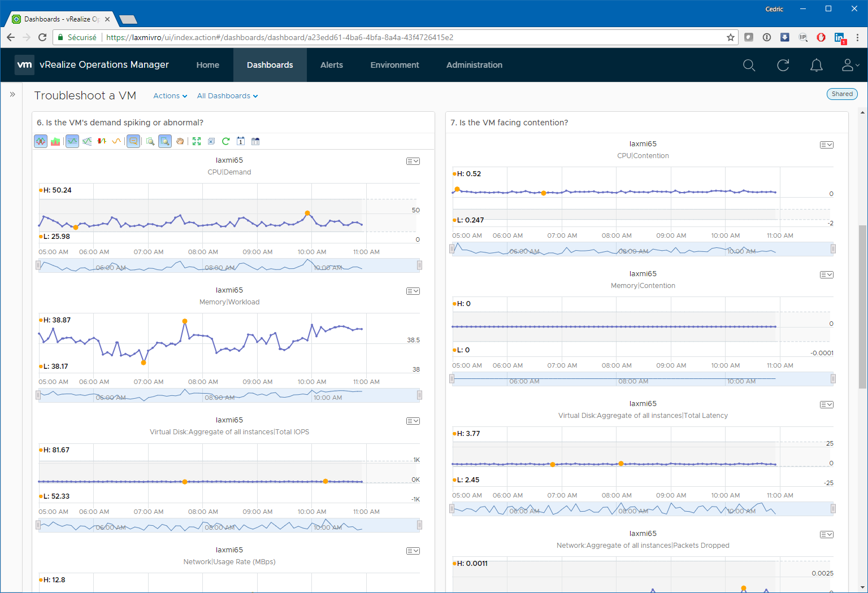Expand the left side panel chevron
The width and height of the screenshot is (868, 593).
[x=12, y=94]
